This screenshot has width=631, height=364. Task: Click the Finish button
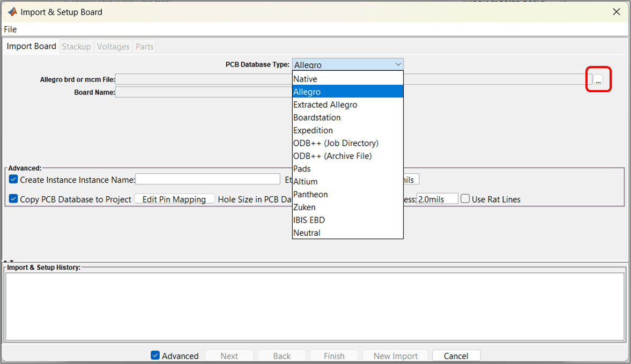click(334, 356)
